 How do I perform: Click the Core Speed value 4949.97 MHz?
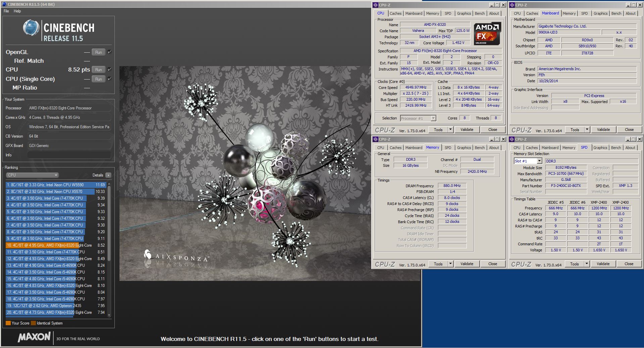point(416,87)
